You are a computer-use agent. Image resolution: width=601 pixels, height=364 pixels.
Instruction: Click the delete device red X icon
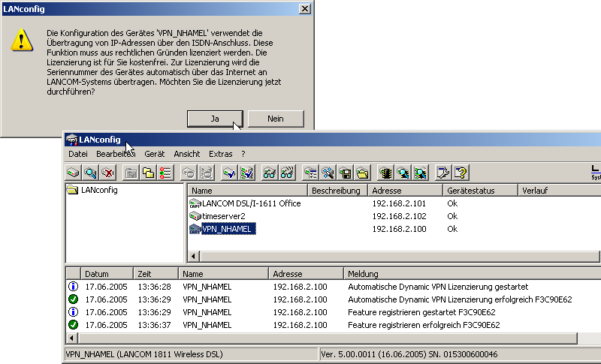(x=107, y=173)
